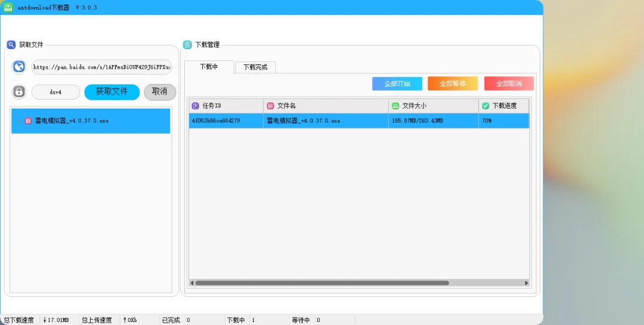Click the 全部取消 red button

coord(509,83)
